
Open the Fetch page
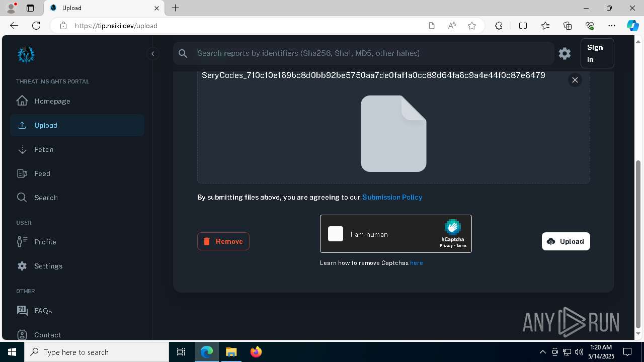(77, 149)
